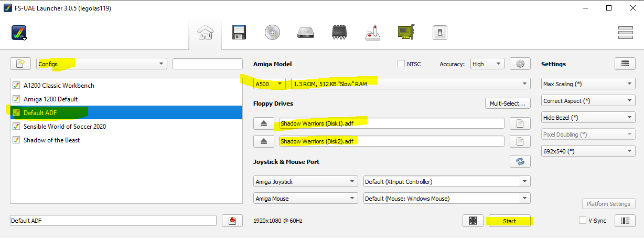Click the config name field 'Default ADF'
644x238 pixels.
pyautogui.click(x=113, y=221)
